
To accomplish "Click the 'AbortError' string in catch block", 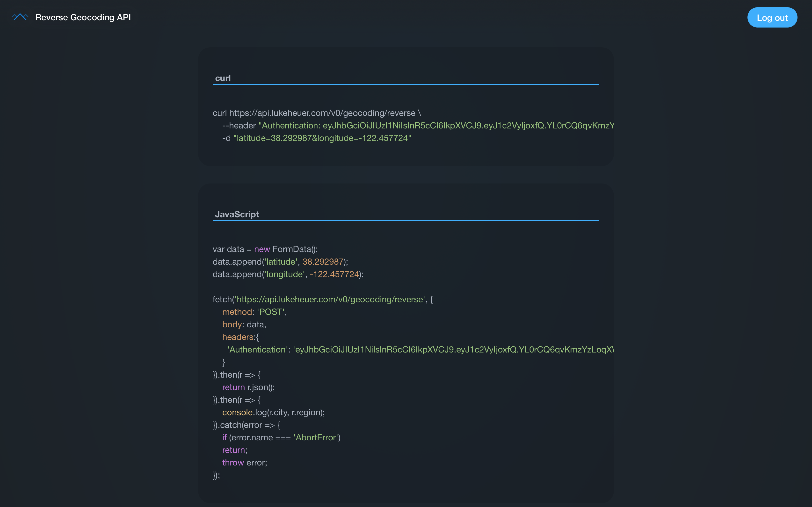I will click(316, 437).
